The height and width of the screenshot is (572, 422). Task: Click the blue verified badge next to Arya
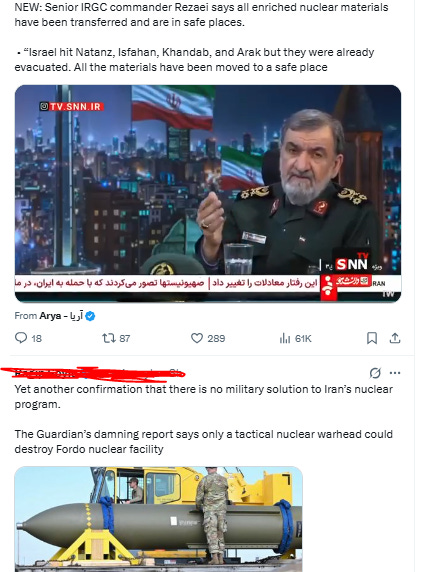[90, 316]
